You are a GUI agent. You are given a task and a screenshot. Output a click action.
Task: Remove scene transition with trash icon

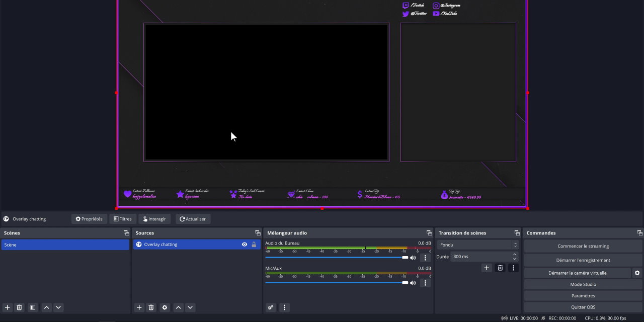500,268
